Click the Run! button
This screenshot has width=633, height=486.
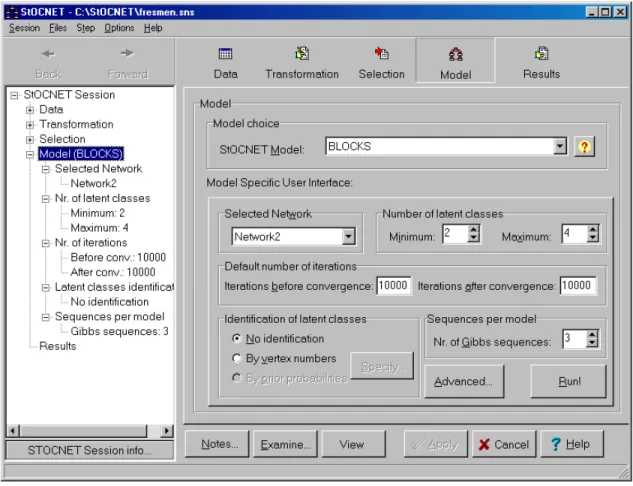(x=569, y=381)
